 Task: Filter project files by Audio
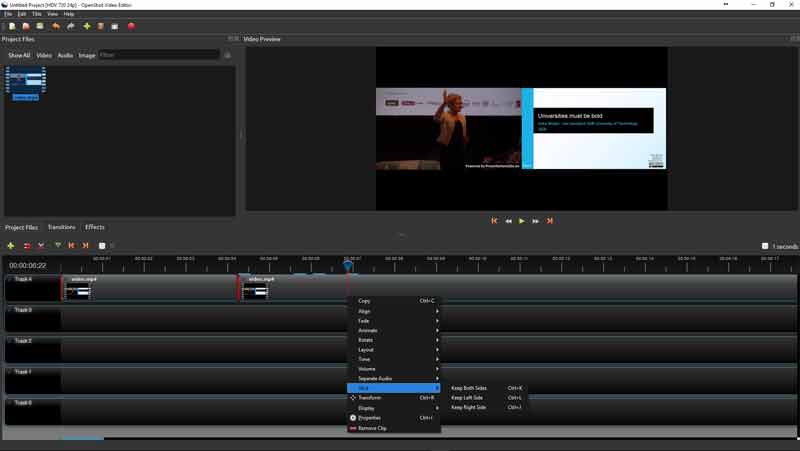[65, 55]
